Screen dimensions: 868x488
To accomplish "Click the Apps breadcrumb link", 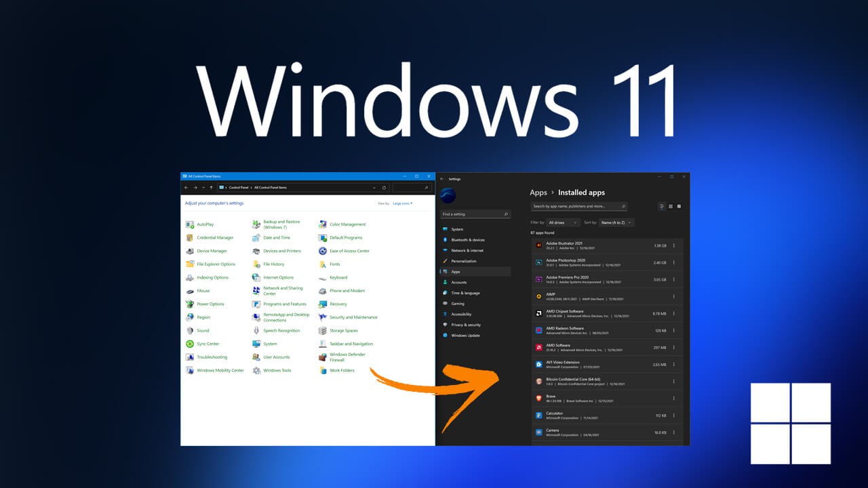I will point(538,192).
